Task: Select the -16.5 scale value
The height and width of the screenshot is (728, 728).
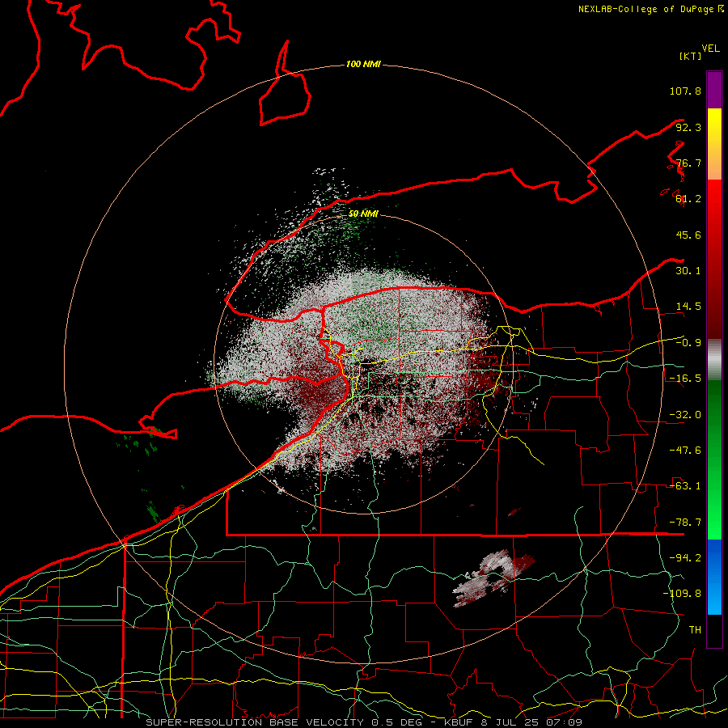Action: [685, 379]
